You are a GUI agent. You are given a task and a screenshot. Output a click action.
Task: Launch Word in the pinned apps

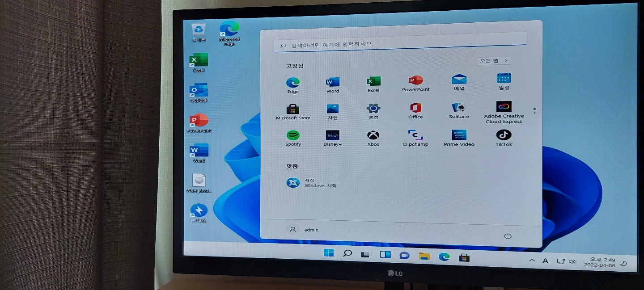[x=333, y=84]
